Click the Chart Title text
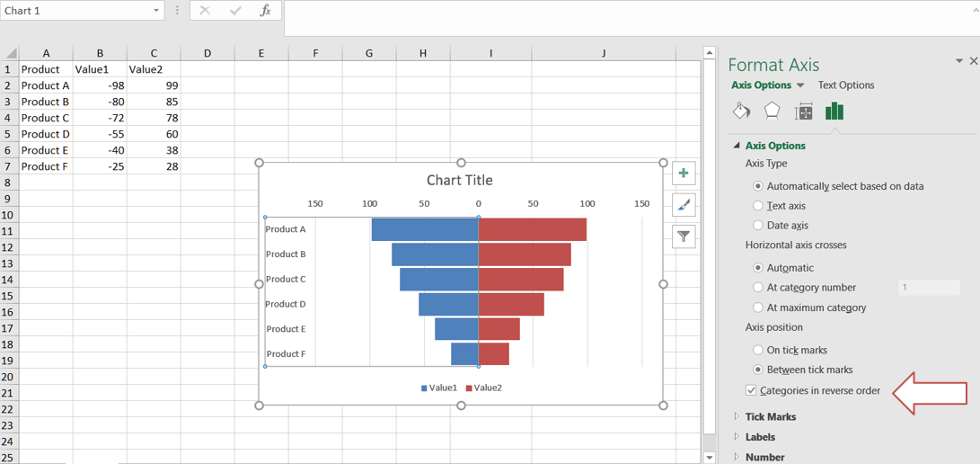Image resolution: width=980 pixels, height=464 pixels. point(459,181)
